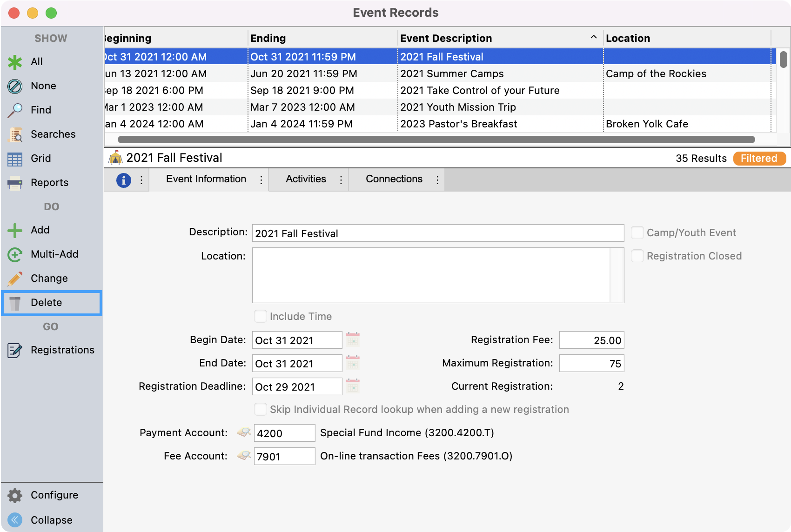The width and height of the screenshot is (791, 532).
Task: Toggle the Registration Closed checkbox
Action: (637, 256)
